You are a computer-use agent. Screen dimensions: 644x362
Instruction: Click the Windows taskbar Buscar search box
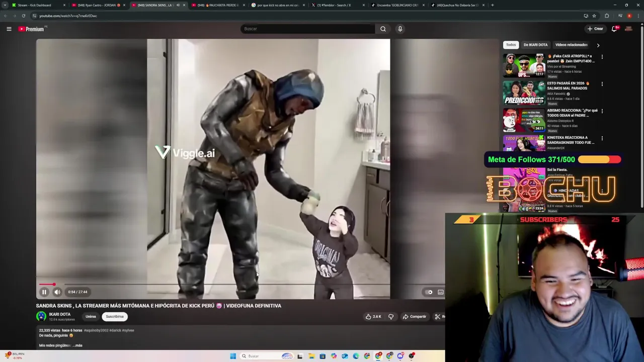267,356
